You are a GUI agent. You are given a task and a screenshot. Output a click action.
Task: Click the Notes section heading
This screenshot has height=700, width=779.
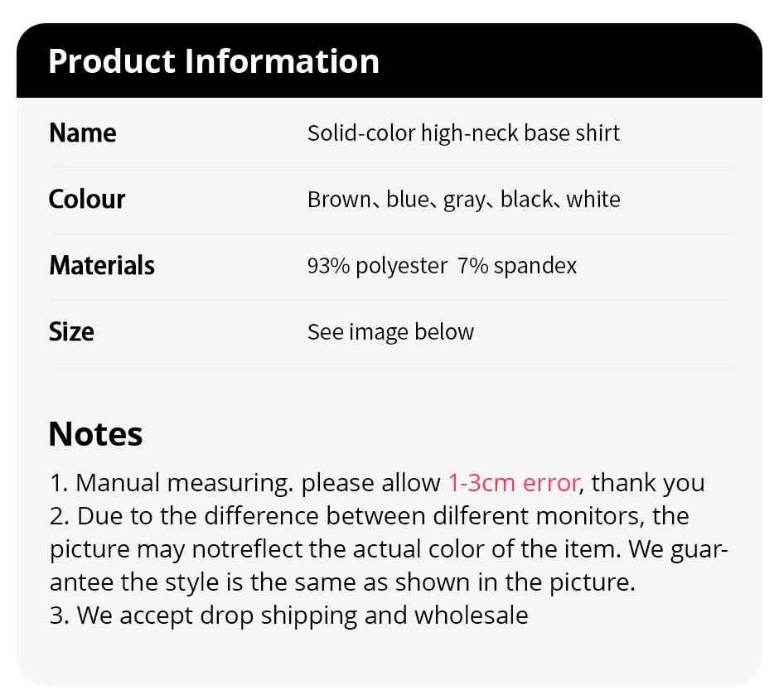(95, 434)
